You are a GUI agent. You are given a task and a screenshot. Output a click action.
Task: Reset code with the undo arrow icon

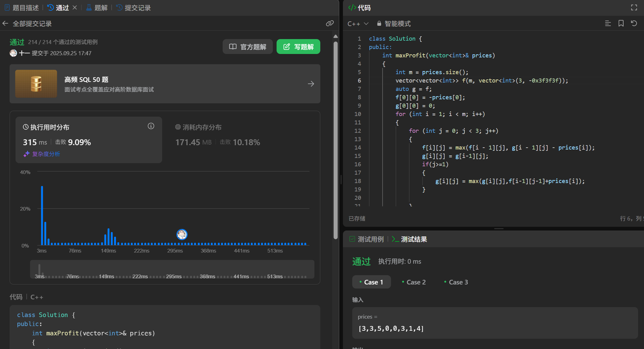click(x=634, y=24)
